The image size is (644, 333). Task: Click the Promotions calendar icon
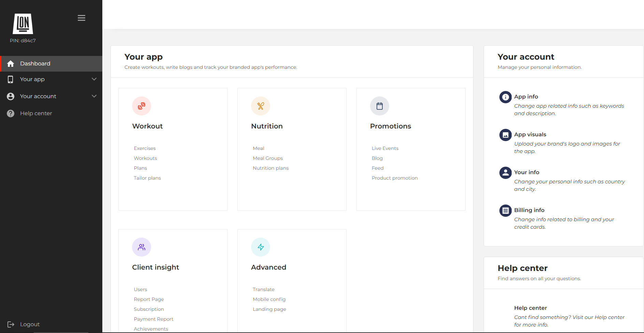coord(379,106)
